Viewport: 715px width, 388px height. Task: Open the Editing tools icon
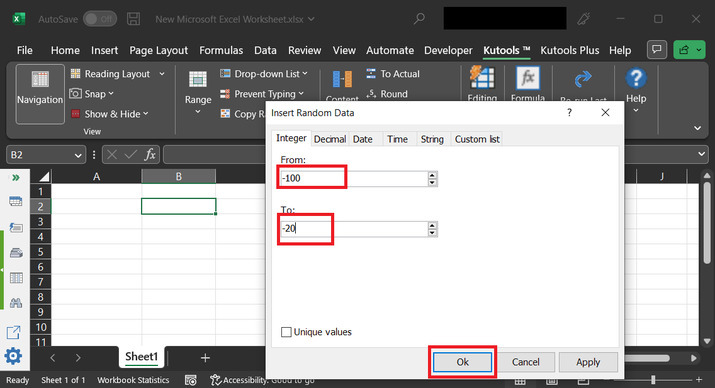(482, 78)
